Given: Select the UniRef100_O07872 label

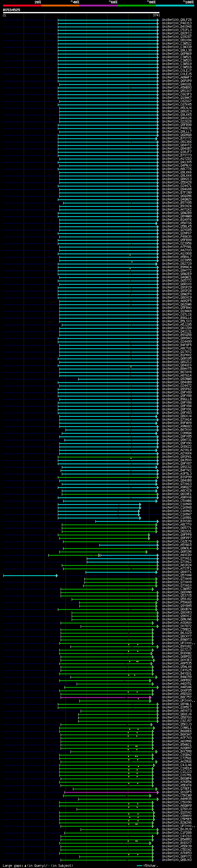Looking at the screenshot, I should coord(177,626).
